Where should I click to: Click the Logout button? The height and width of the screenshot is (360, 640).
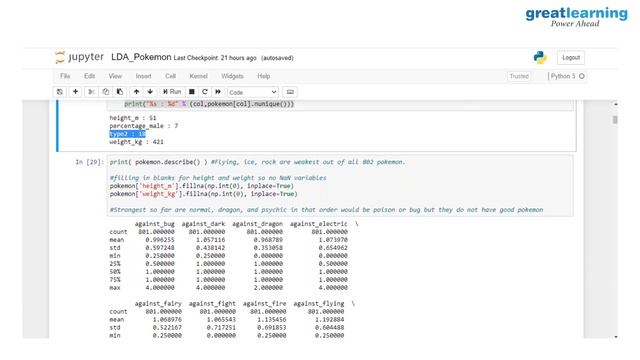[571, 58]
